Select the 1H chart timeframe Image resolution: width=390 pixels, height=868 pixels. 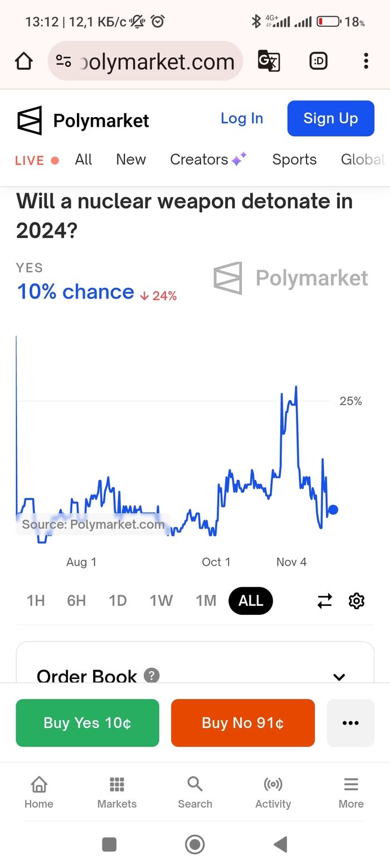(36, 601)
